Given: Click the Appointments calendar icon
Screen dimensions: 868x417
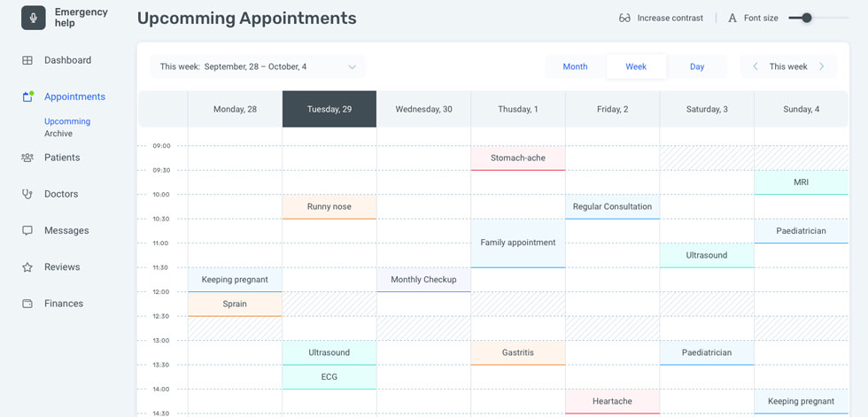Looking at the screenshot, I should point(27,97).
